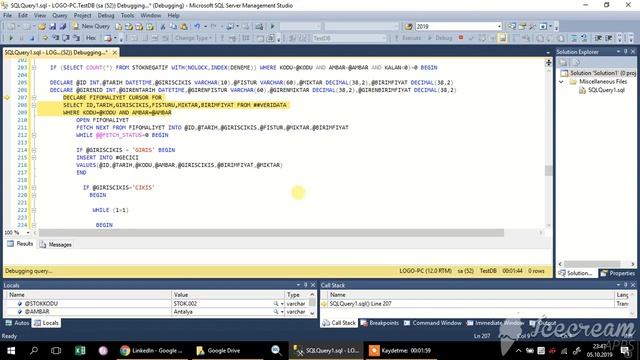Click the New Query toolbar button

tap(91, 26)
